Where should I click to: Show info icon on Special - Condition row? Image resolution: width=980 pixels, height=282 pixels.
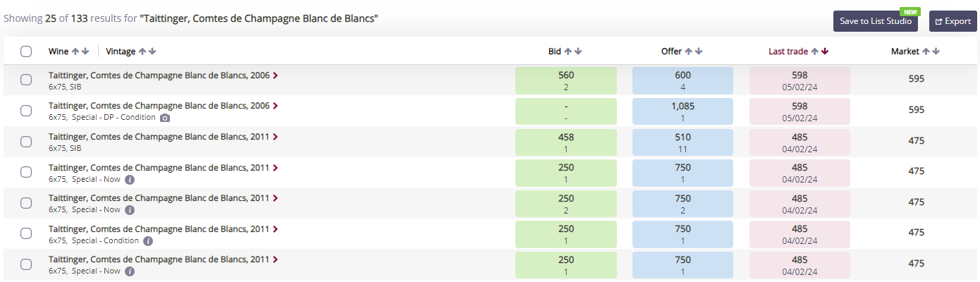tap(148, 240)
